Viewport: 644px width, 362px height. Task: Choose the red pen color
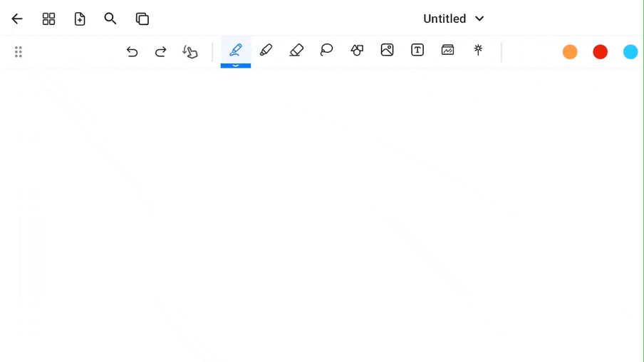tap(600, 52)
